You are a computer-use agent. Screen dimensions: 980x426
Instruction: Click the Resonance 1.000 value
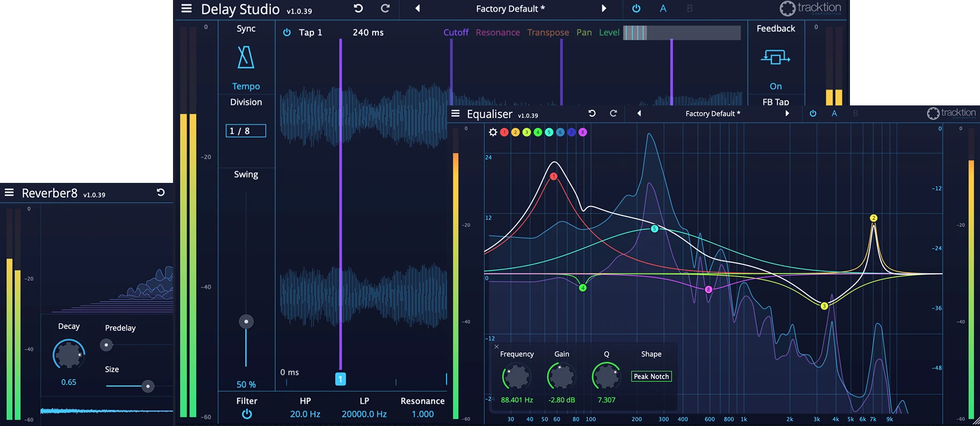click(423, 414)
